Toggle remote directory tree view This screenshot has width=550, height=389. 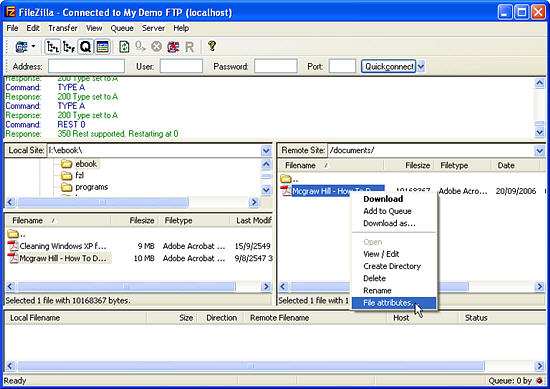69,47
